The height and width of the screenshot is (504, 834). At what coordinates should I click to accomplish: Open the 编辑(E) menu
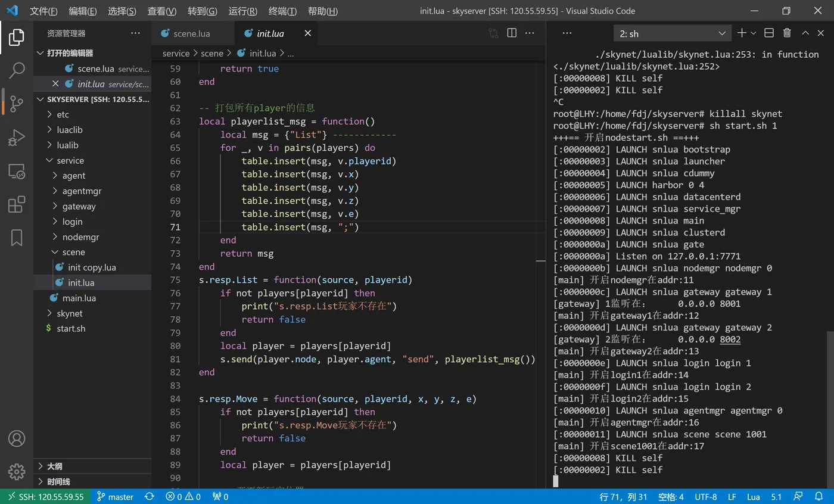pyautogui.click(x=83, y=11)
